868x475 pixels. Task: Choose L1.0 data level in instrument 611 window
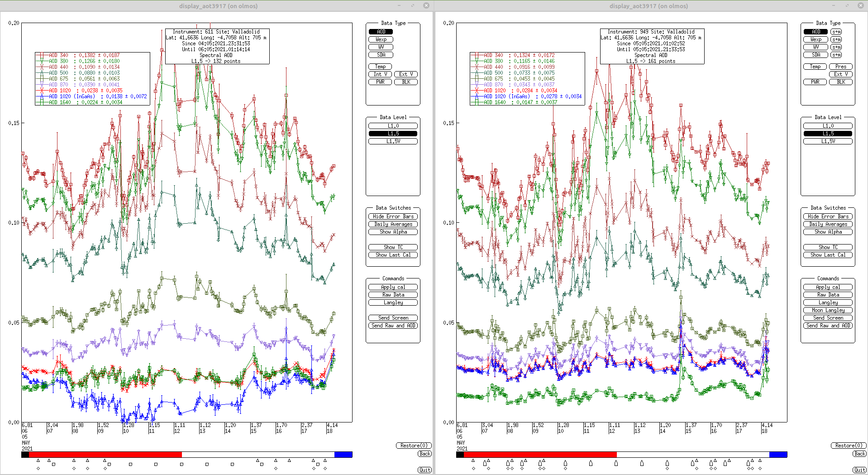click(393, 126)
